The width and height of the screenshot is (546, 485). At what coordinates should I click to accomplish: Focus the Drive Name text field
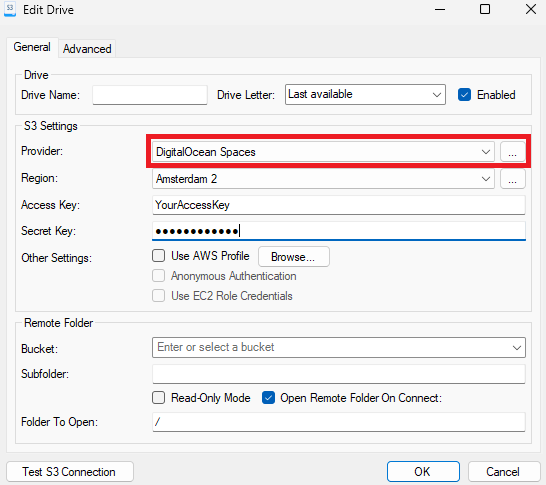point(150,95)
